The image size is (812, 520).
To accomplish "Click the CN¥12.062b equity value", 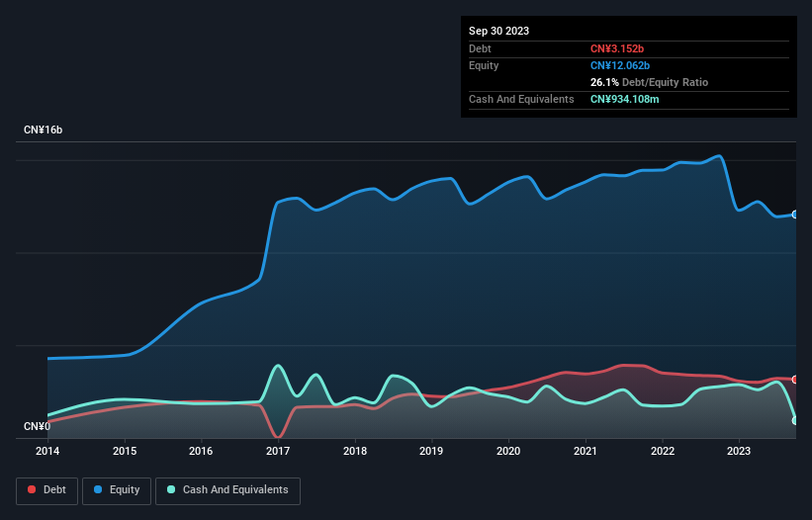I will pyautogui.click(x=620, y=65).
